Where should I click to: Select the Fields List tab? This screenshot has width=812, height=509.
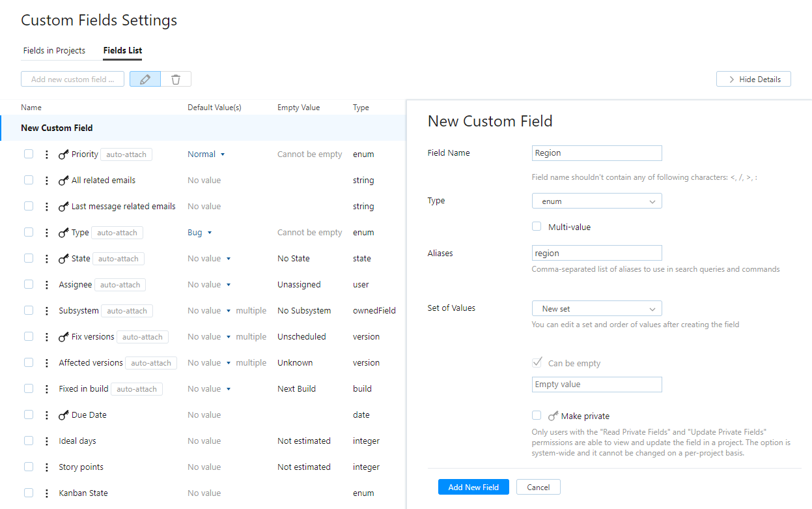click(x=122, y=51)
